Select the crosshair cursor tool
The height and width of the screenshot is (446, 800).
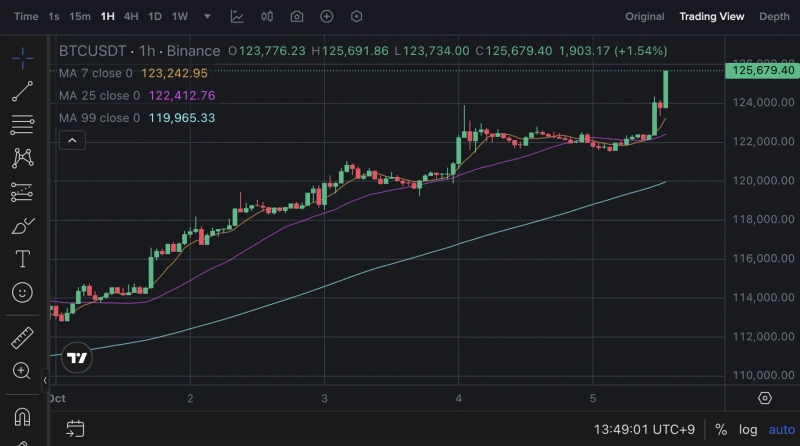22,57
